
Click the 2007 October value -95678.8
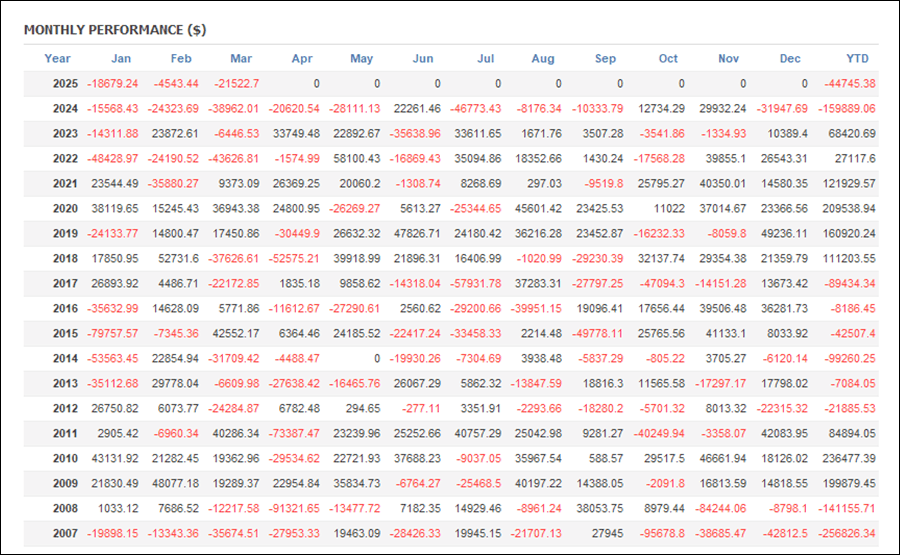pos(659,534)
